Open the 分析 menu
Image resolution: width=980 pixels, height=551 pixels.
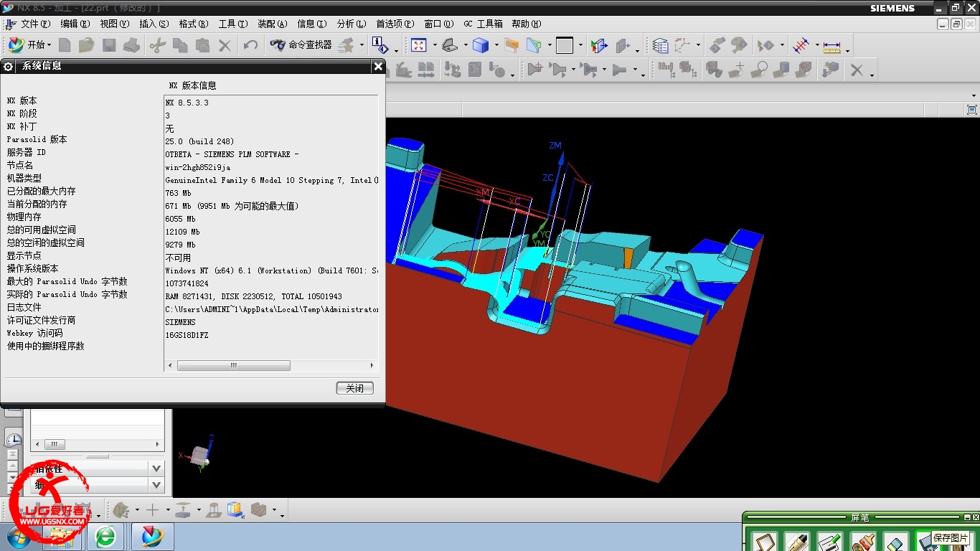click(352, 24)
